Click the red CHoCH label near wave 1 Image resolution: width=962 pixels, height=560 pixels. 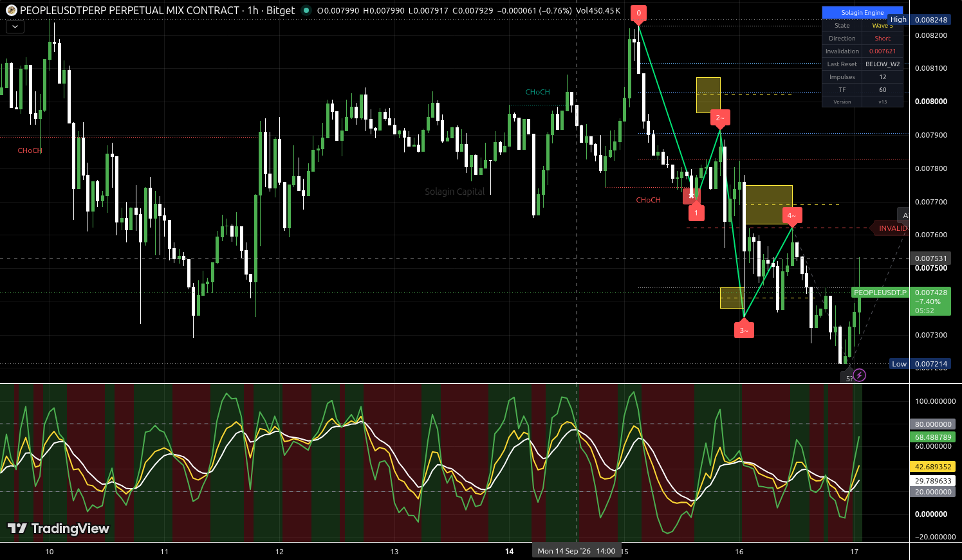(648, 200)
